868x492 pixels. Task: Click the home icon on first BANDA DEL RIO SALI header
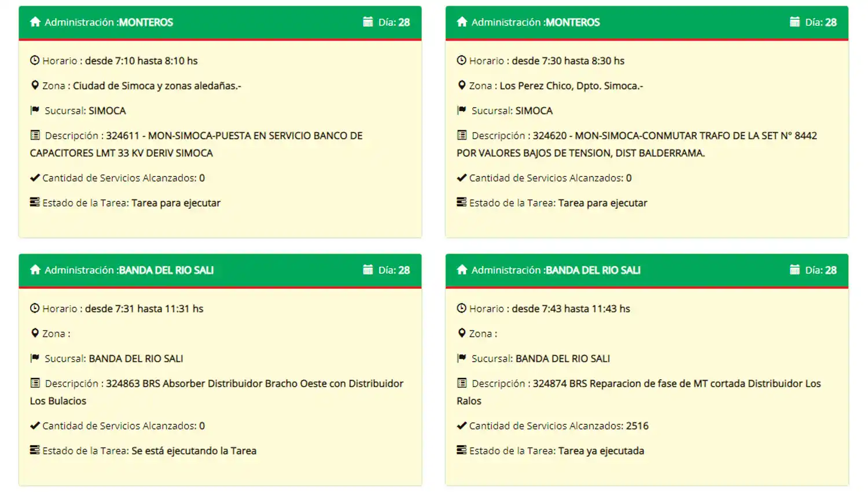point(35,269)
